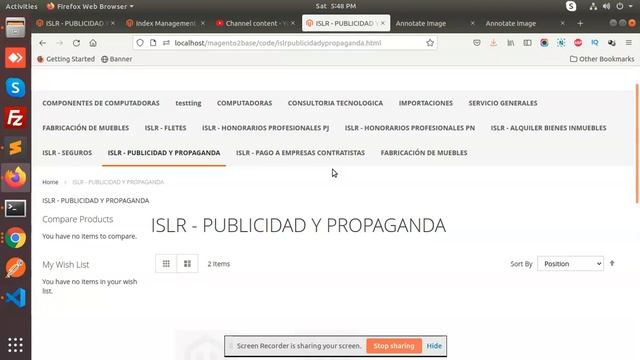Open ISLR - HONORARIOS PROFESIONALES PJ

coord(265,128)
